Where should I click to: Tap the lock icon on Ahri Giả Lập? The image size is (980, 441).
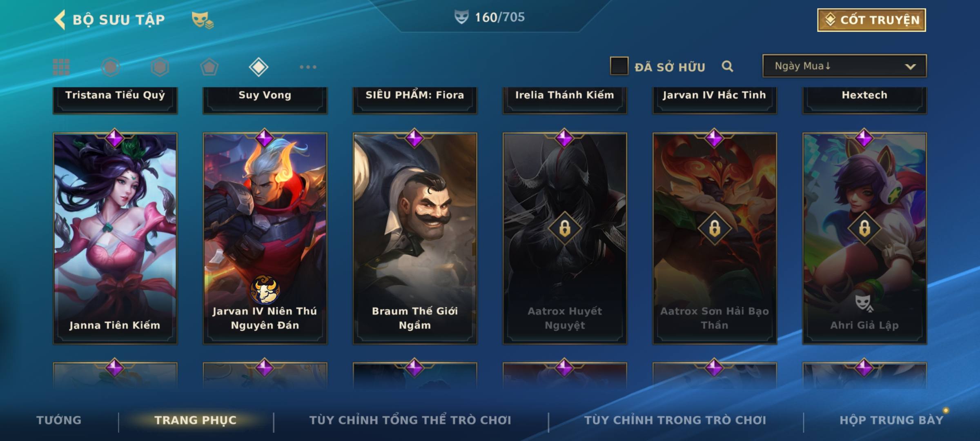point(864,228)
